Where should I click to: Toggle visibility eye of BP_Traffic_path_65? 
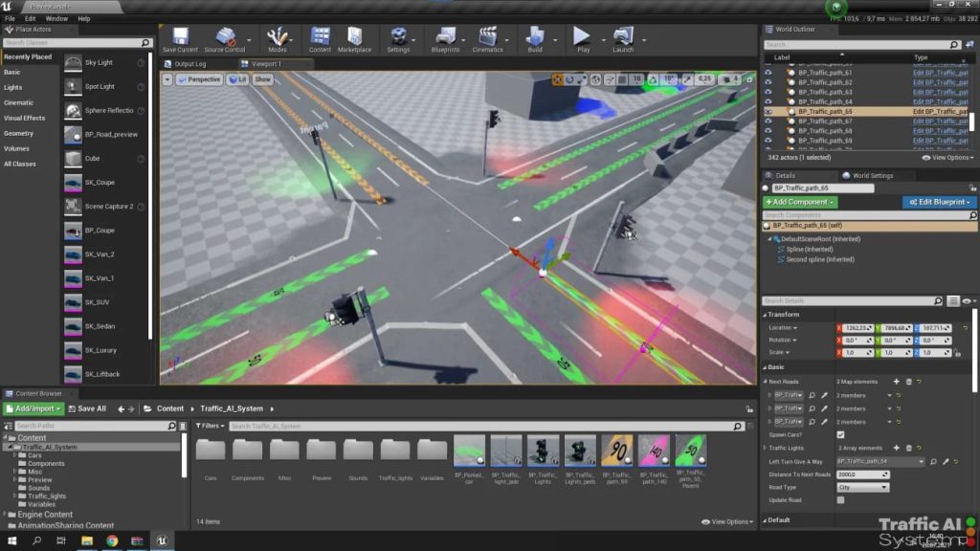[x=768, y=111]
